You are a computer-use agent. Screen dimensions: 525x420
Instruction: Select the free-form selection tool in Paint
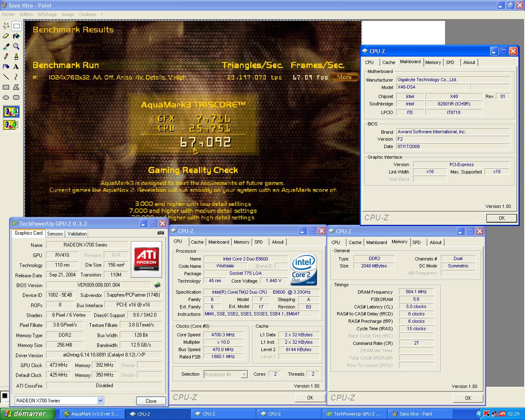[x=6, y=26]
